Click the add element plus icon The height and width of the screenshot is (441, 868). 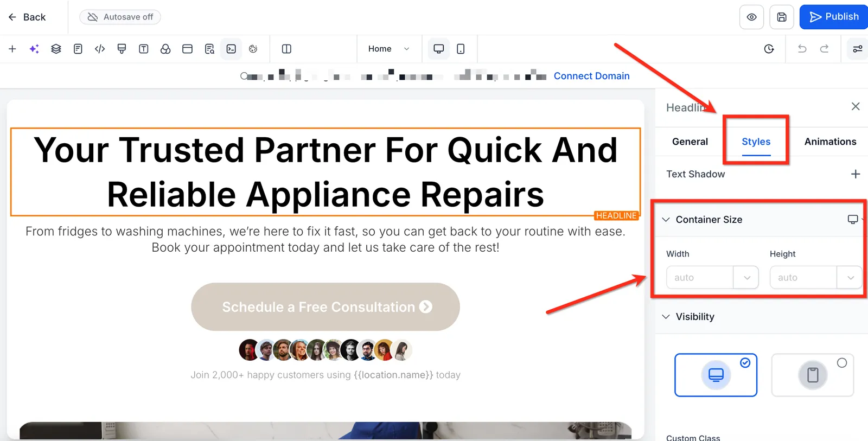12,49
